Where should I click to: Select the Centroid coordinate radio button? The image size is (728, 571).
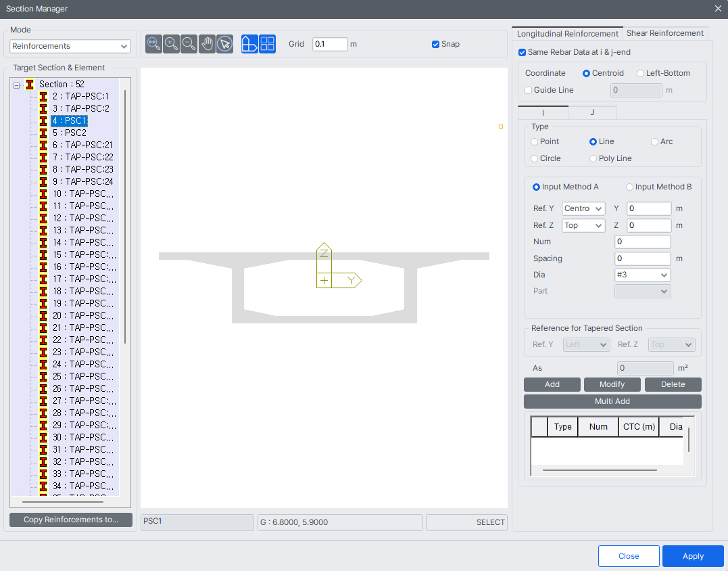[586, 74]
